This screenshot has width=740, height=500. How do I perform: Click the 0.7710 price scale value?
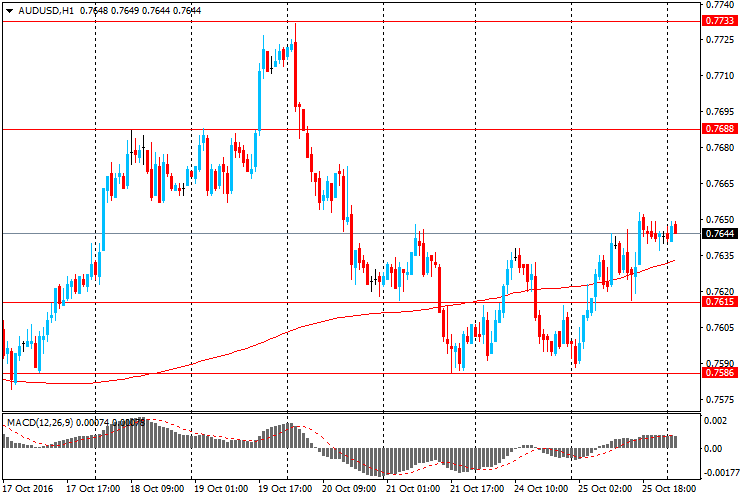pyautogui.click(x=720, y=76)
